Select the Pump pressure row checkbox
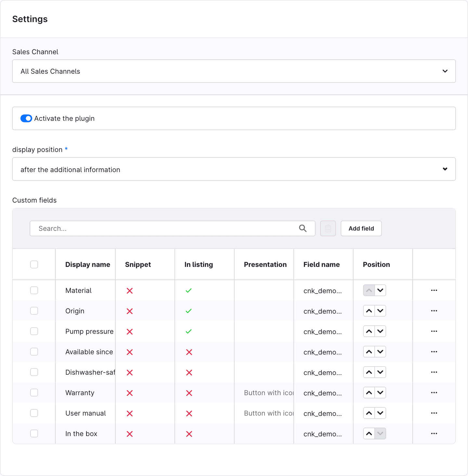The height and width of the screenshot is (476, 468). [x=34, y=331]
